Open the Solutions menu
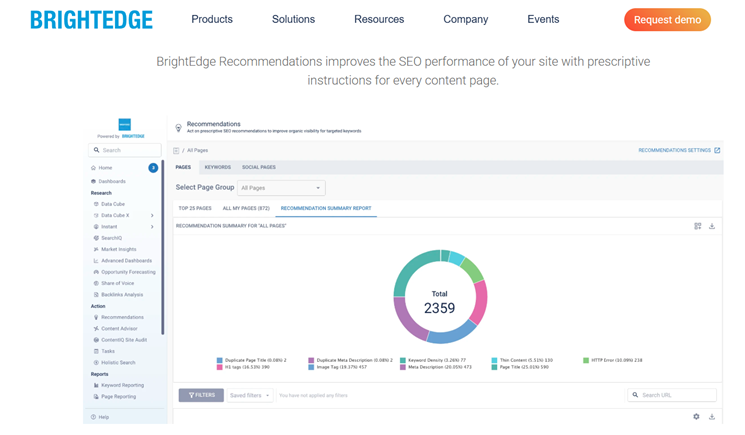745x435 pixels. [293, 19]
